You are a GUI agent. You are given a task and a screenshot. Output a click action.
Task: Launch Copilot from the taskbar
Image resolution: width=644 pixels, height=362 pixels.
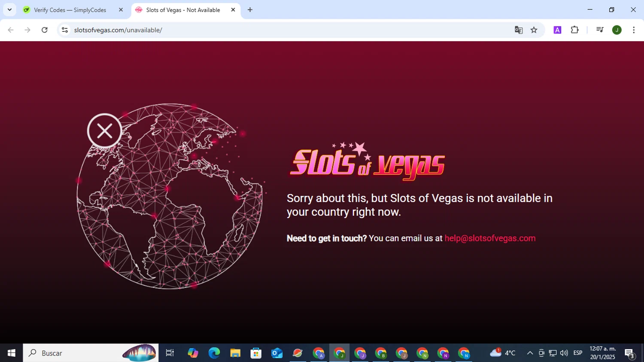coord(193,353)
